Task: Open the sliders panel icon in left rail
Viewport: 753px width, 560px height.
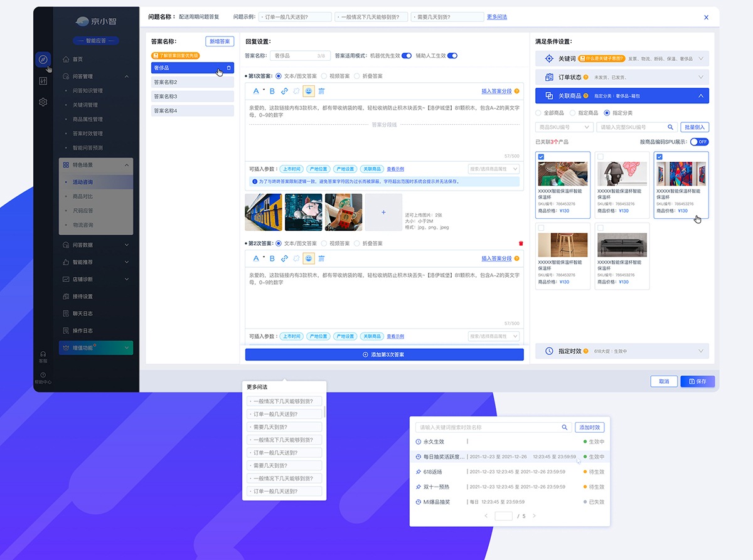Action: tap(43, 81)
